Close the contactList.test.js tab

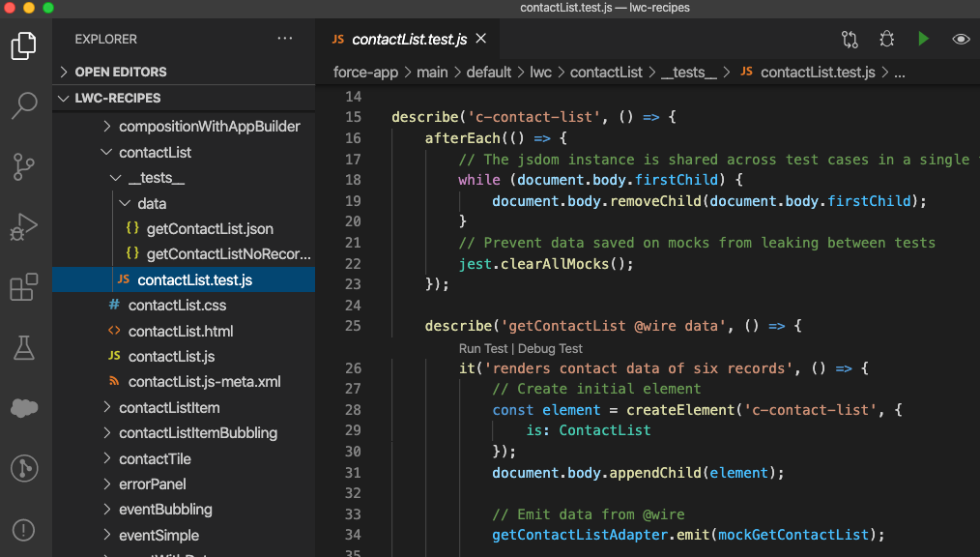click(481, 39)
